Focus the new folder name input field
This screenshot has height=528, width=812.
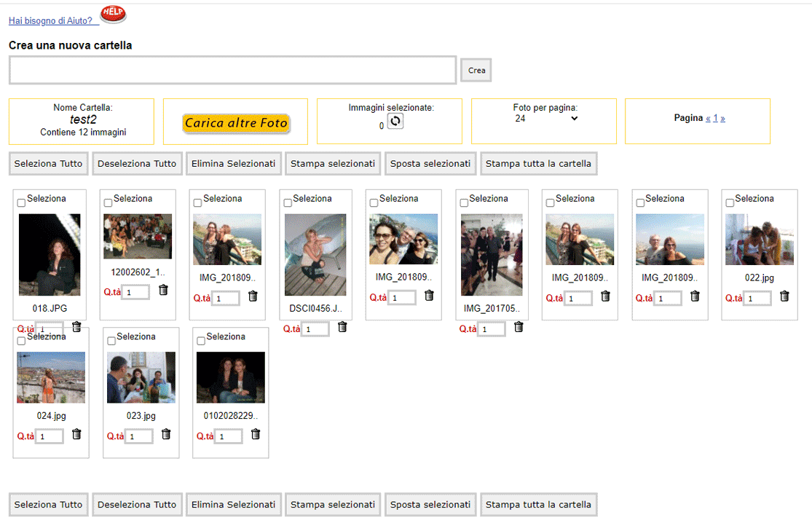point(232,70)
